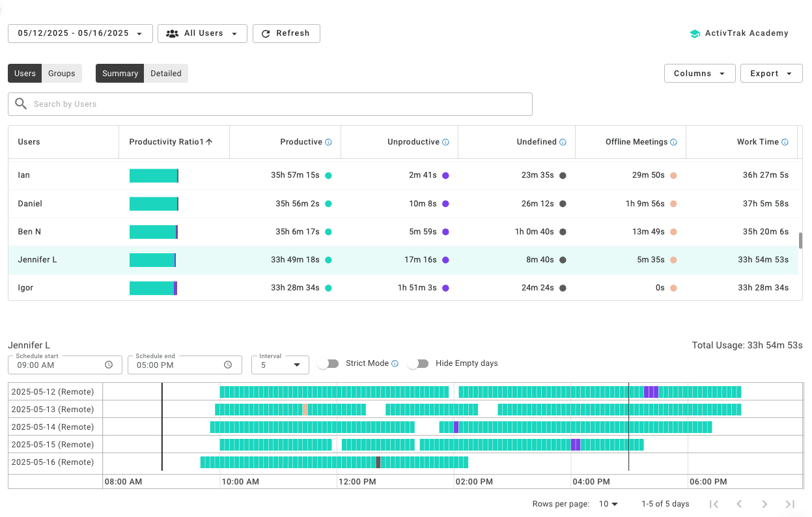Go to the first page of days
The image size is (812, 517).
714,504
